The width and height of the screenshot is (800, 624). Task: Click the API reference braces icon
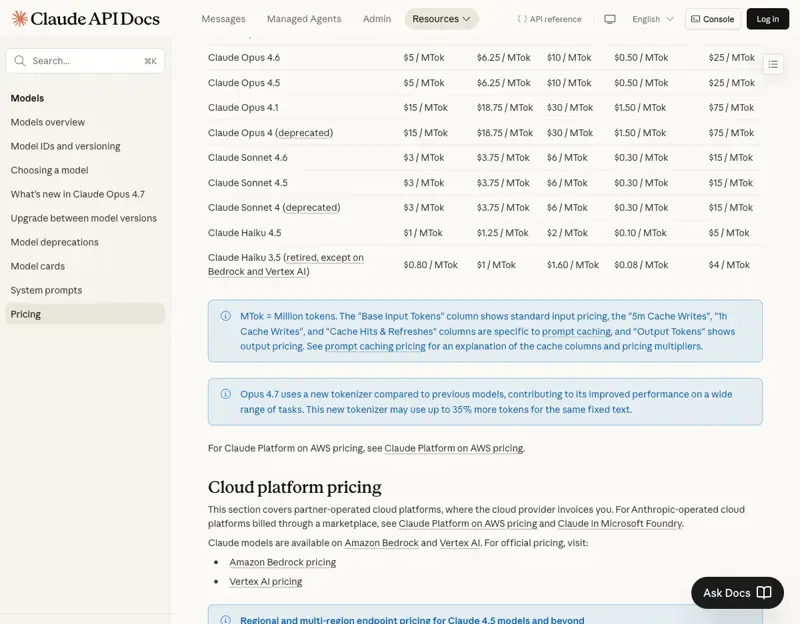click(x=521, y=19)
